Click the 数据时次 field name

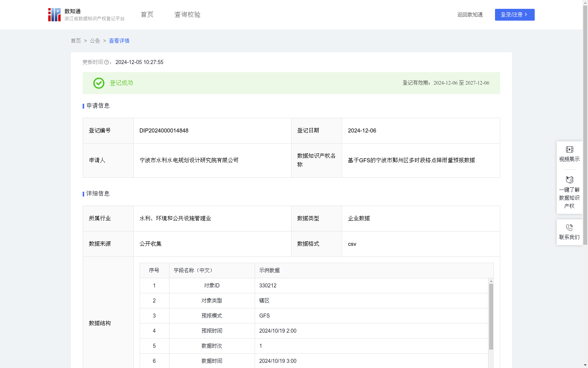[x=212, y=346]
